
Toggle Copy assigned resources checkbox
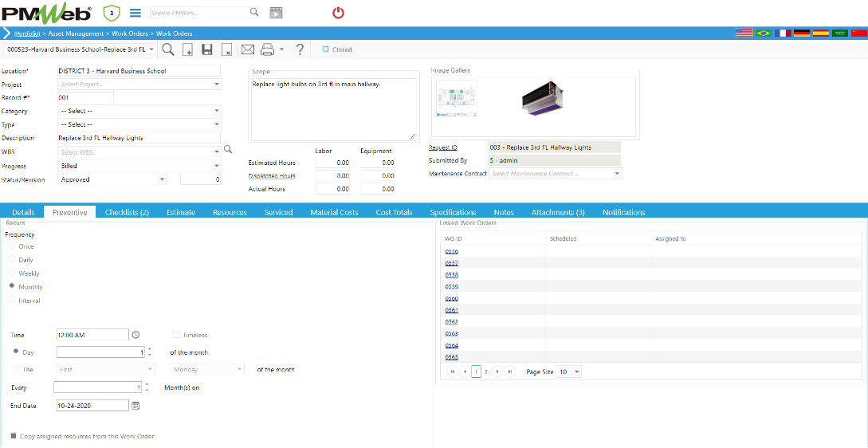point(14,436)
